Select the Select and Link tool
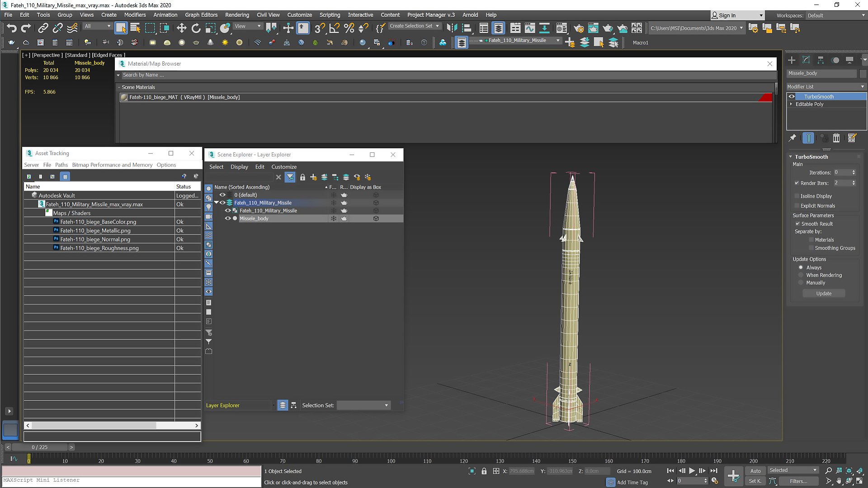 [x=43, y=28]
